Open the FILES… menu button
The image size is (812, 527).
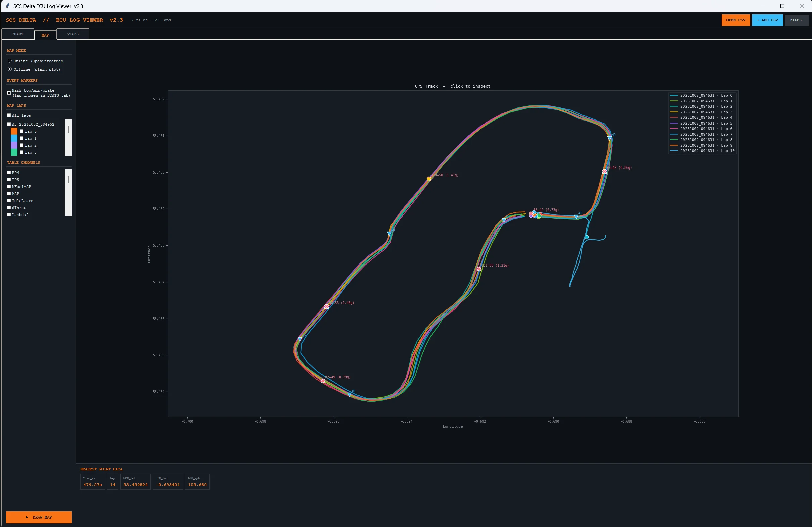[797, 20]
